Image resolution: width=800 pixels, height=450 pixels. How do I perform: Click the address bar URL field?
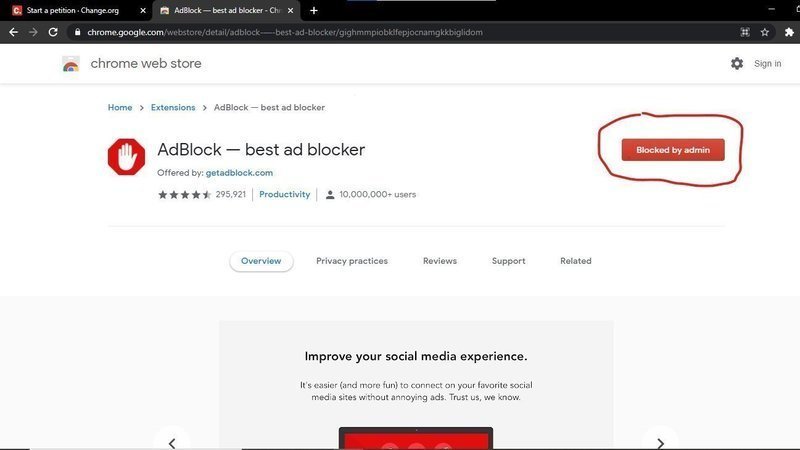(400, 32)
